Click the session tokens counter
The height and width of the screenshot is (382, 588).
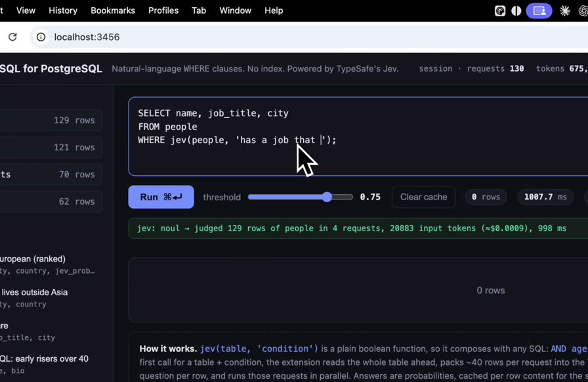(562, 69)
